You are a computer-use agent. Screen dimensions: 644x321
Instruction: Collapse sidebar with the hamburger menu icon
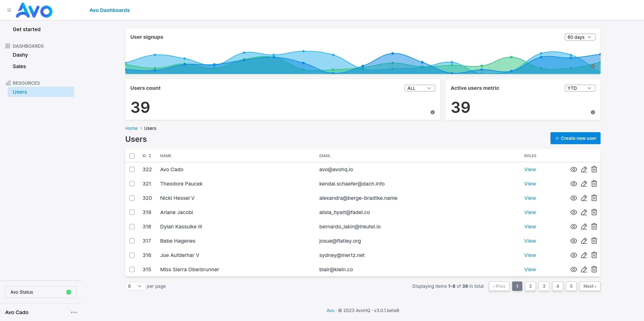pyautogui.click(x=9, y=10)
